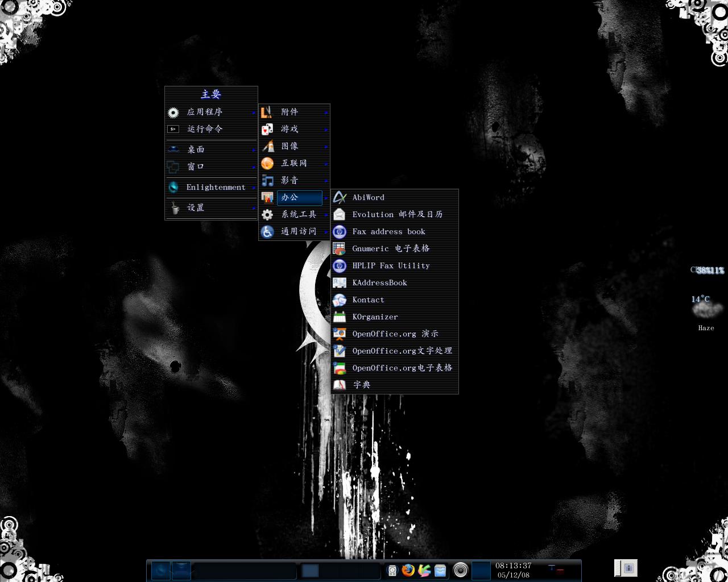The height and width of the screenshot is (582, 728).
Task: Select 运行命令 (Run Command) in main menu
Action: pos(211,129)
